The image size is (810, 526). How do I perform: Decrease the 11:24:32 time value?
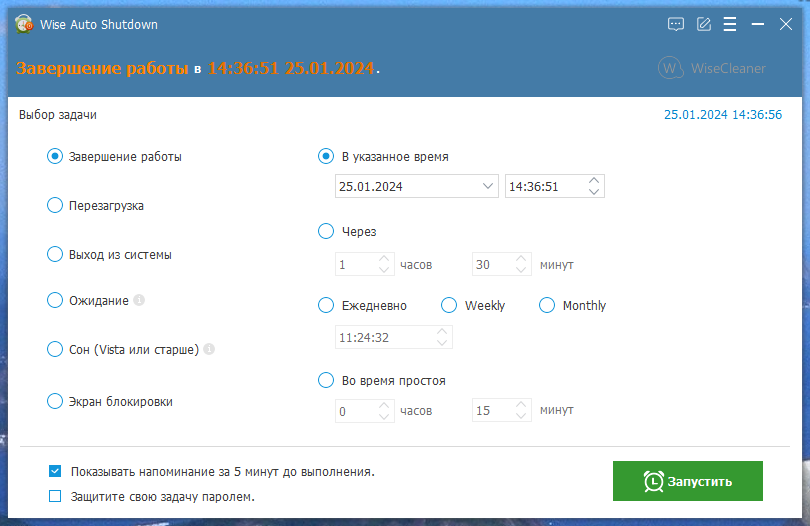click(442, 343)
